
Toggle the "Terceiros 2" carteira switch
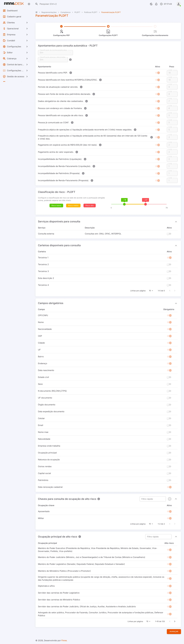pyautogui.click(x=169, y=265)
